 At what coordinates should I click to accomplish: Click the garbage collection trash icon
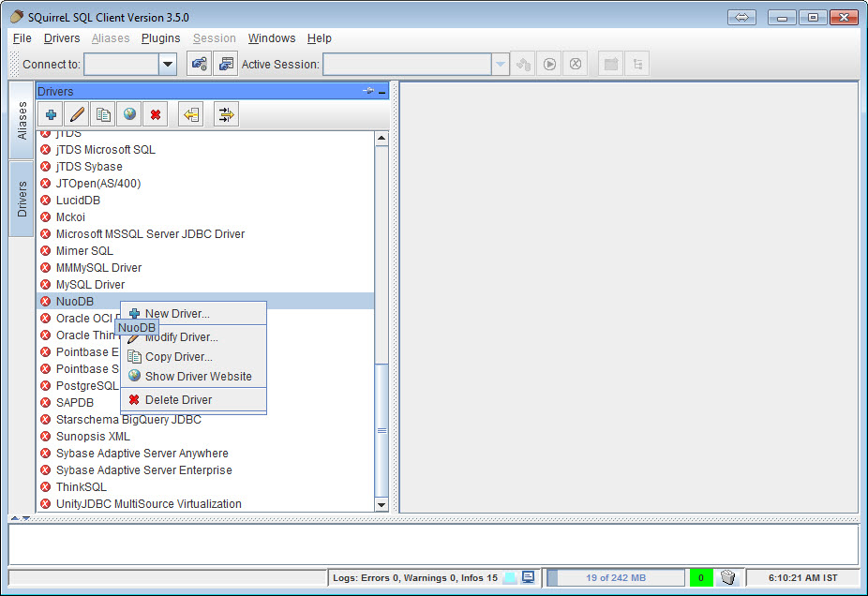728,578
